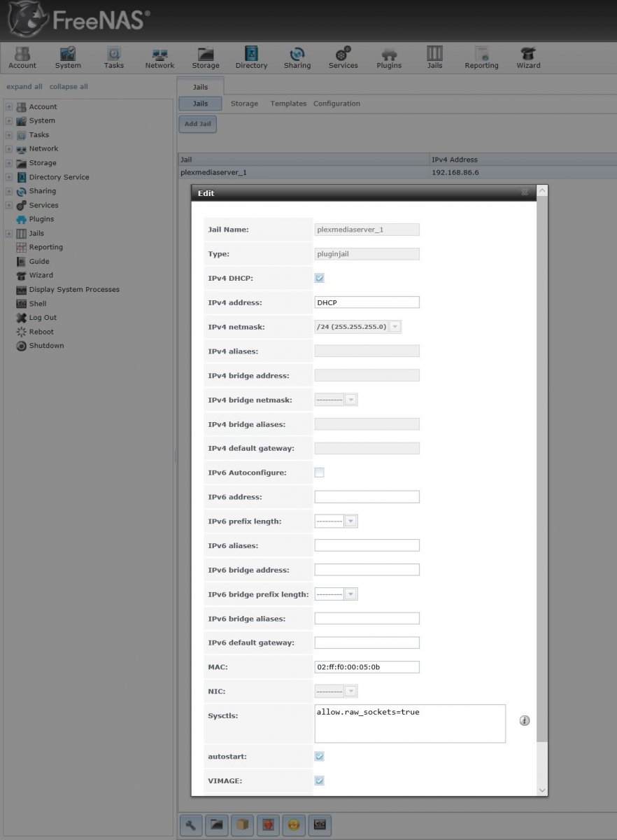
Task: Open Guide in the sidebar tree
Action: tap(39, 261)
